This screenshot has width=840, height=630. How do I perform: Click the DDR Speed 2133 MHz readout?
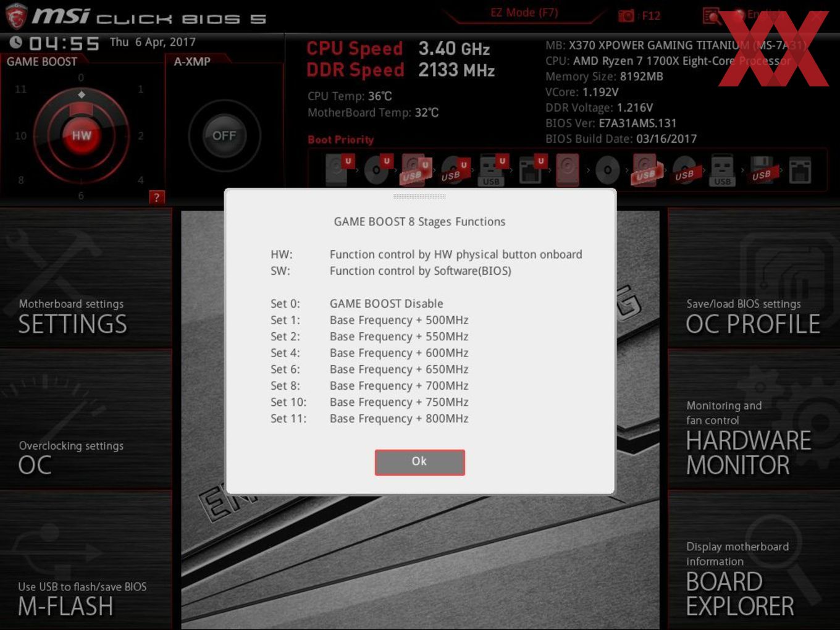(x=401, y=70)
